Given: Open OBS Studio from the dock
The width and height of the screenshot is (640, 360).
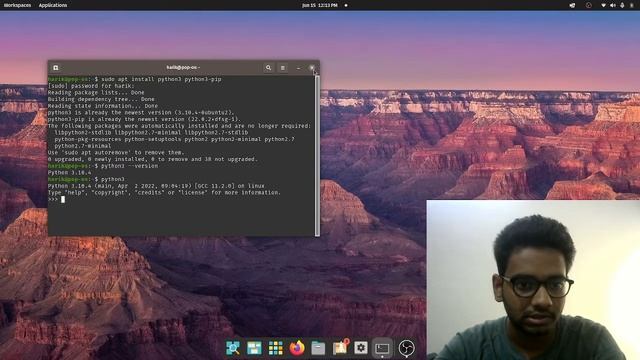Looking at the screenshot, I should pyautogui.click(x=407, y=348).
